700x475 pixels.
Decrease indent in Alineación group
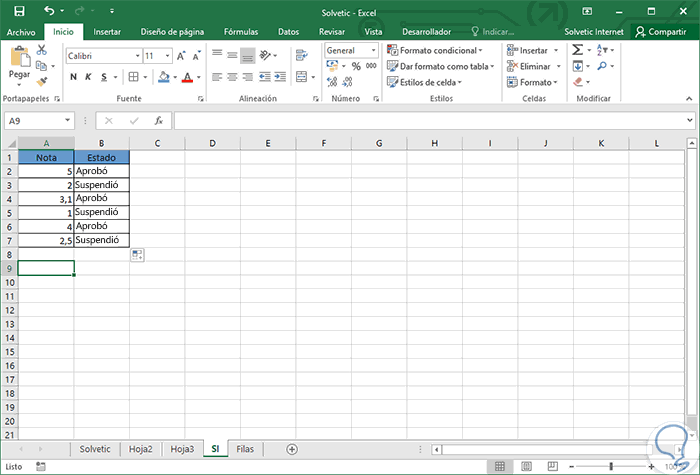pyautogui.click(x=265, y=77)
